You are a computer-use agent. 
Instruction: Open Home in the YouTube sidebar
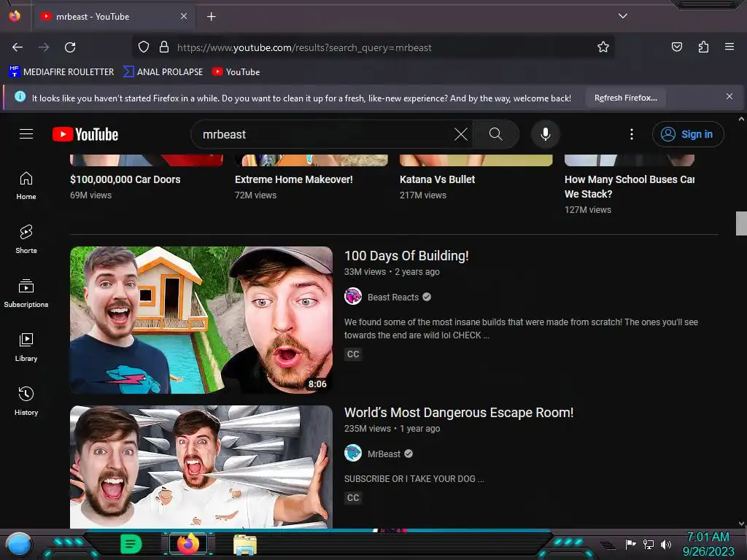[26, 186]
